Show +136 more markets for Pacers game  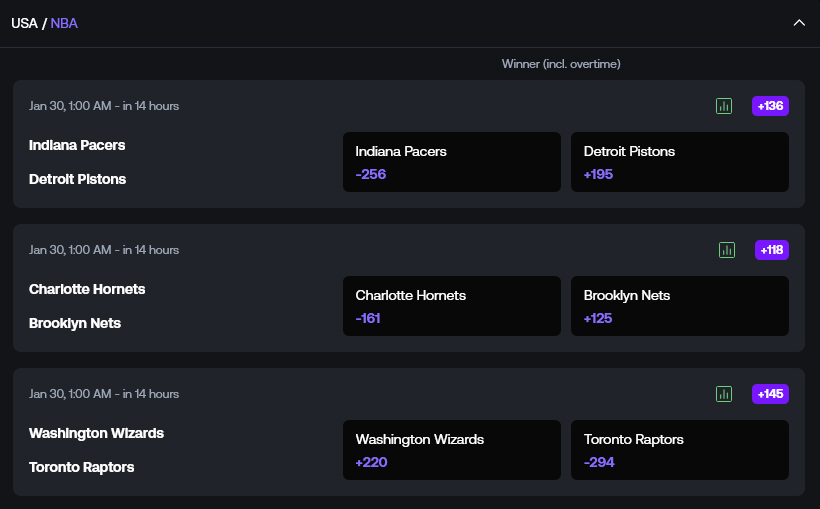click(770, 106)
